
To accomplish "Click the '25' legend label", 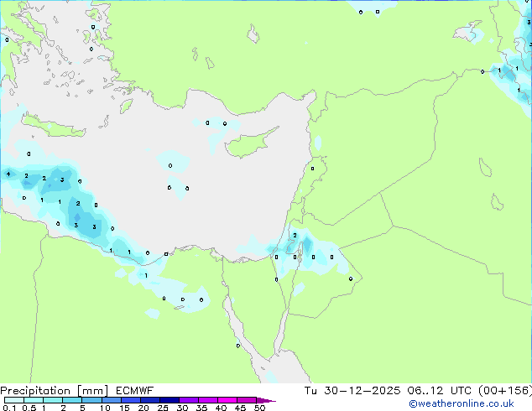I will coord(163,408).
